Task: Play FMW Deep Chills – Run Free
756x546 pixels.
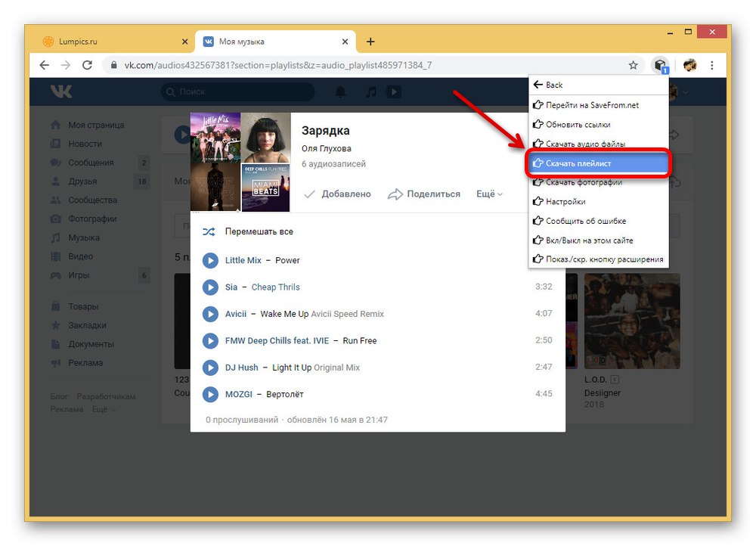Action: coord(210,341)
